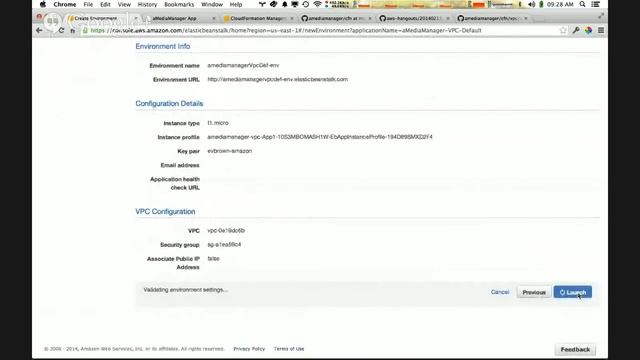The image size is (640, 360).
Task: Check the battery status icon
Action: (541, 4)
